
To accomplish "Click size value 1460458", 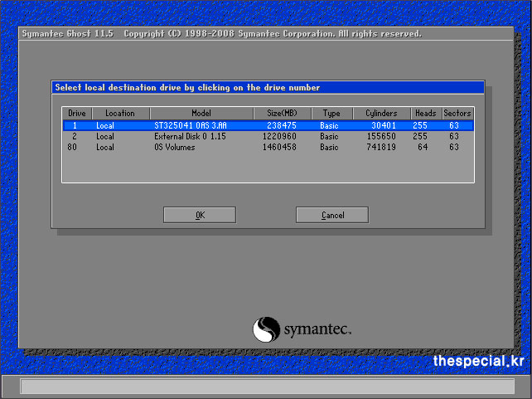I will pos(279,147).
